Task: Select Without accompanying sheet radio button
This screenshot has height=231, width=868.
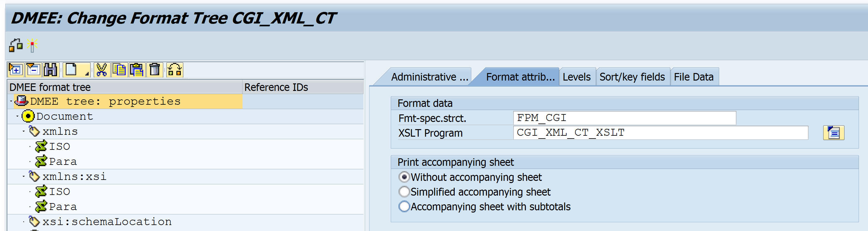Action: (x=404, y=177)
